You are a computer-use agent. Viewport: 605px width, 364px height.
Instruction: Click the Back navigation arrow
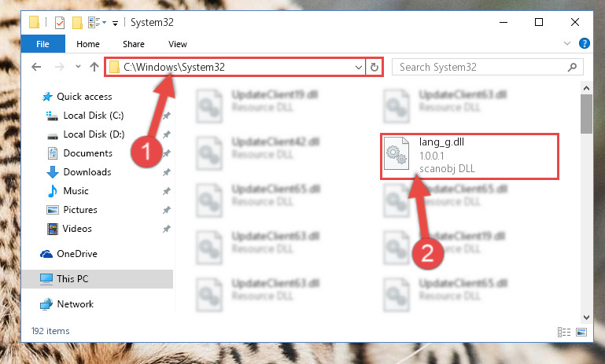36,67
